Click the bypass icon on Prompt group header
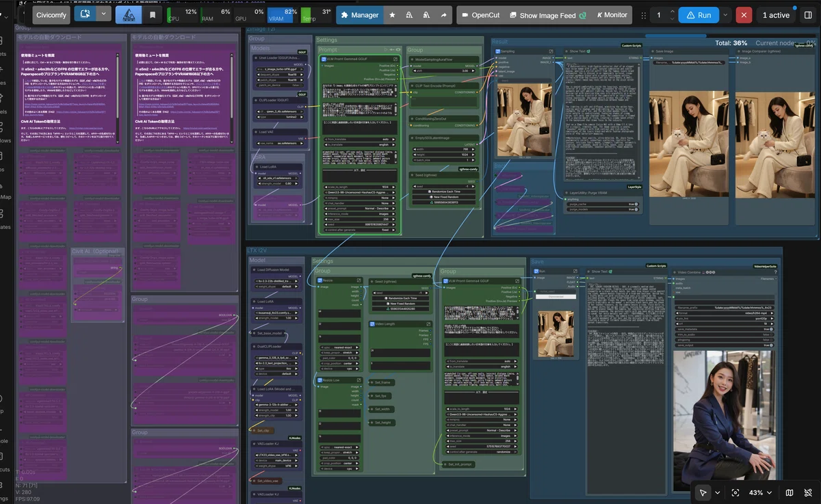821x504 pixels. pos(391,50)
